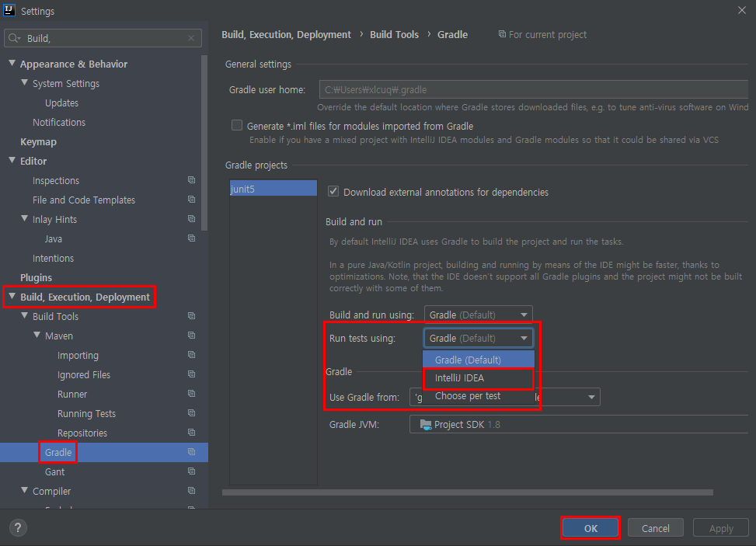The image size is (756, 546).
Task: Click the project-level icon beside File and Code Templates
Action: (191, 200)
